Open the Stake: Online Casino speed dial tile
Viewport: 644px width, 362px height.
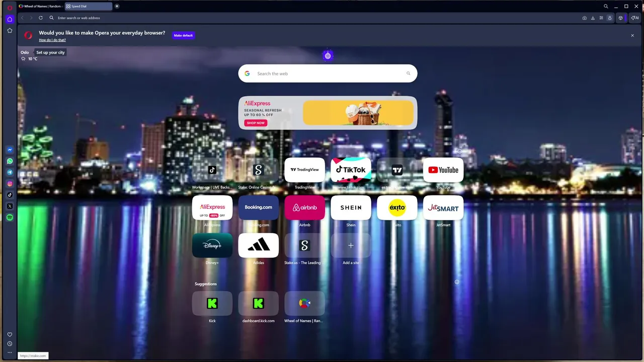pyautogui.click(x=258, y=170)
